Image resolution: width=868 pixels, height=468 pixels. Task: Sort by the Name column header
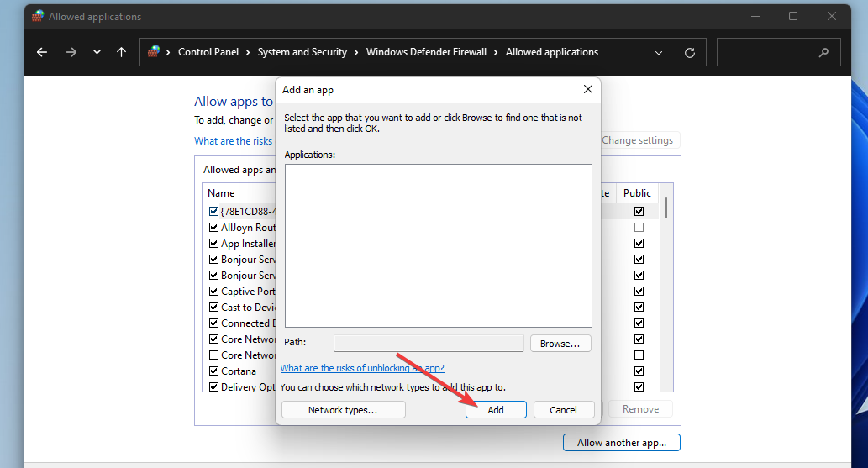point(221,193)
